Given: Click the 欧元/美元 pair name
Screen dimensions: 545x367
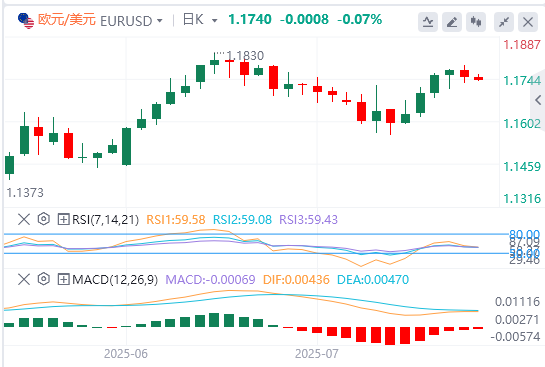Looking at the screenshot, I should pyautogui.click(x=66, y=19).
